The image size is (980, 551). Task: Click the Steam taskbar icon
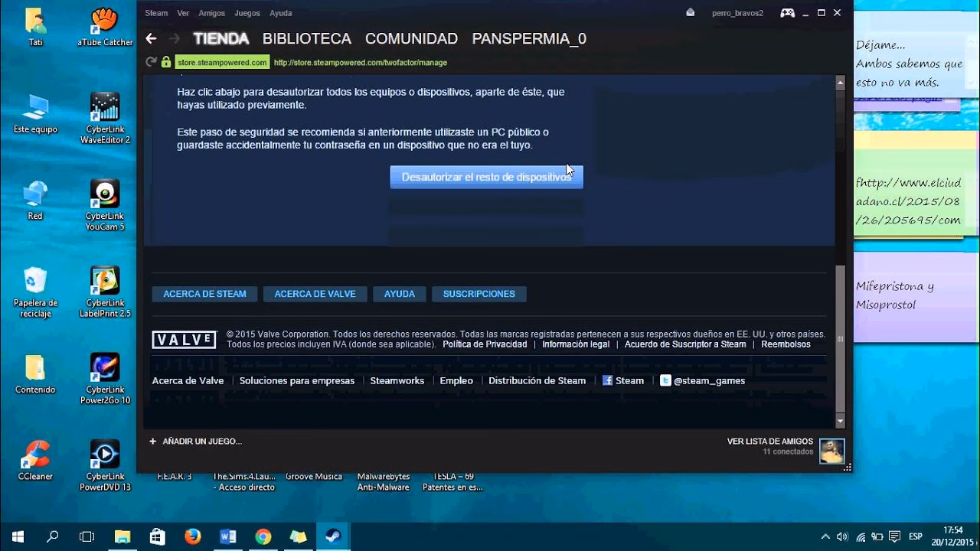tap(333, 536)
